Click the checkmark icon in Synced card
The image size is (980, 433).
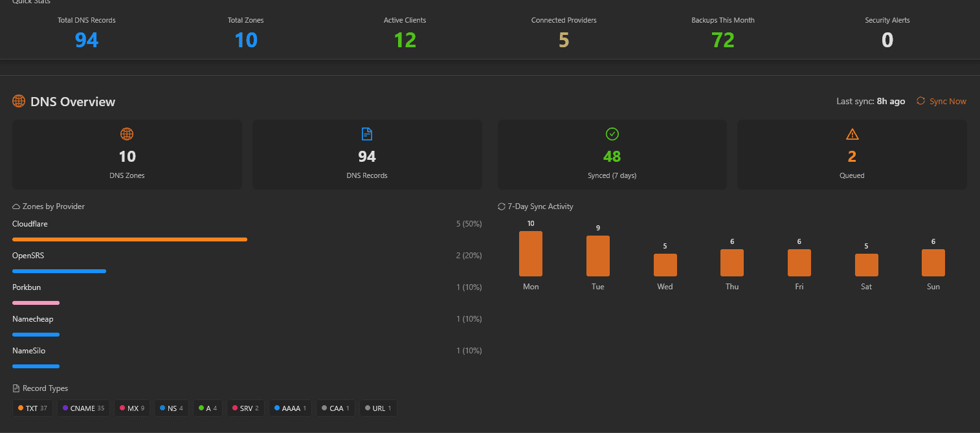coord(612,134)
